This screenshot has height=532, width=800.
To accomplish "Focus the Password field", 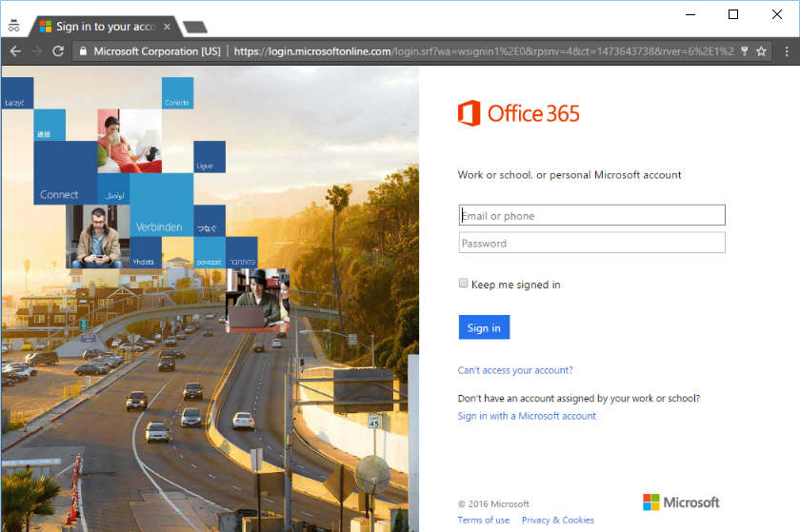I will click(591, 243).
